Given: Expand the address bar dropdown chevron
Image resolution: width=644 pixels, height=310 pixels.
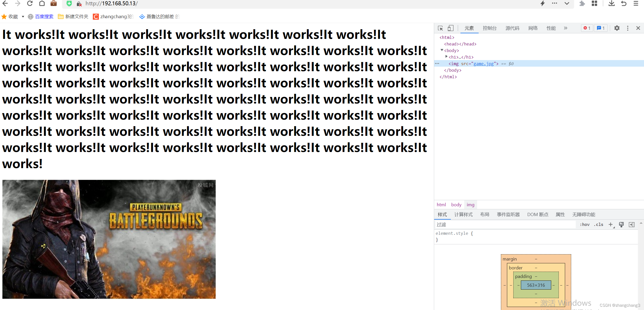Looking at the screenshot, I should pyautogui.click(x=567, y=4).
